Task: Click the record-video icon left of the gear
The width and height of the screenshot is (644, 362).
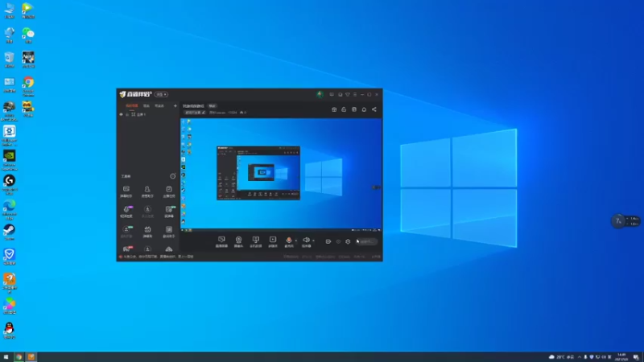Action: (328, 241)
